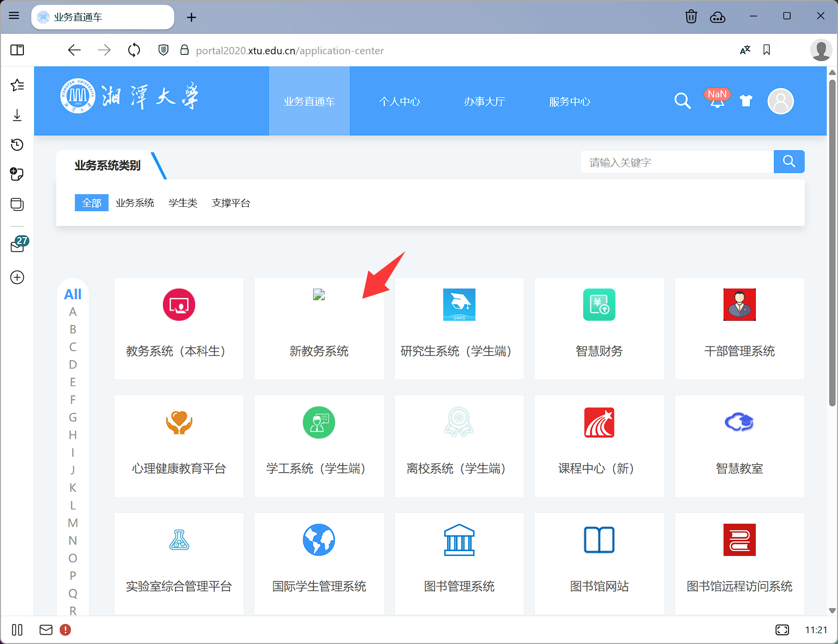Click the blue keyword search button
This screenshot has height=644, width=838.
point(789,162)
